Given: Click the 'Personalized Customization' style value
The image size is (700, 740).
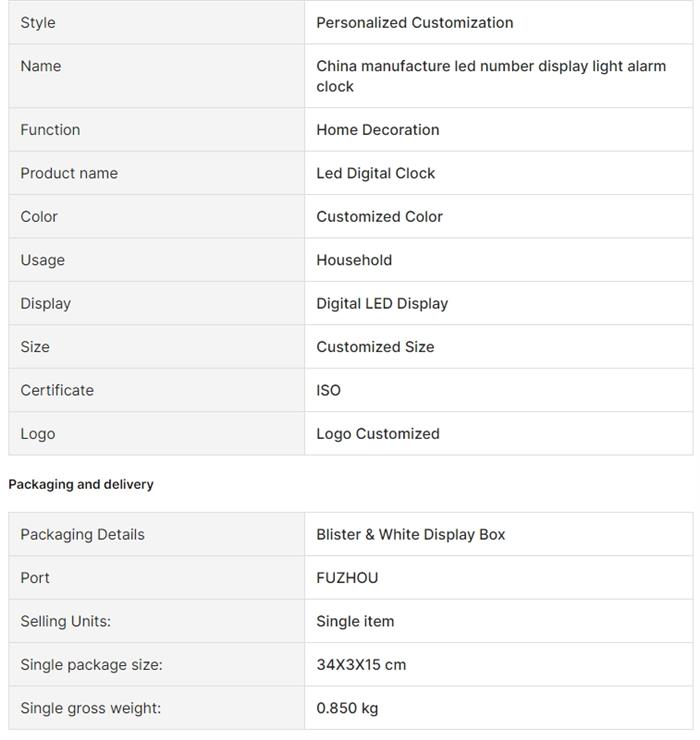Looking at the screenshot, I should click(414, 23).
